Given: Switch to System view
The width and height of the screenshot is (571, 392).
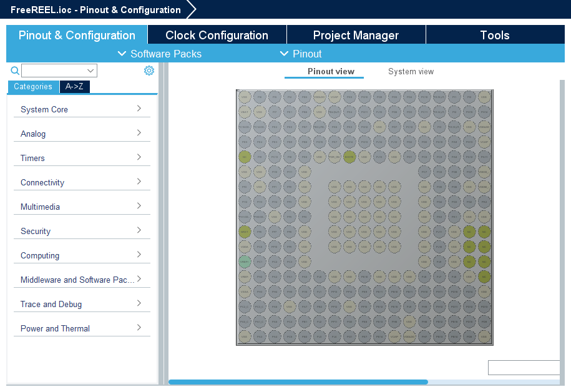Looking at the screenshot, I should pyautogui.click(x=411, y=71).
